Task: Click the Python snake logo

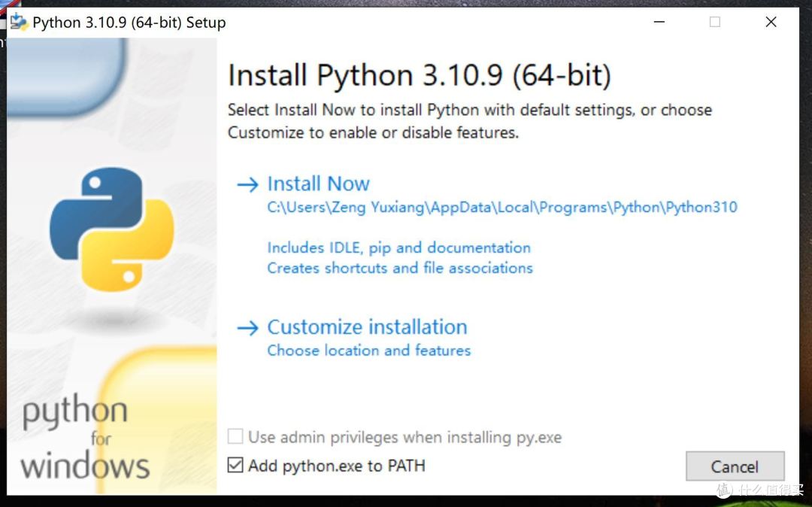Action: pyautogui.click(x=112, y=229)
